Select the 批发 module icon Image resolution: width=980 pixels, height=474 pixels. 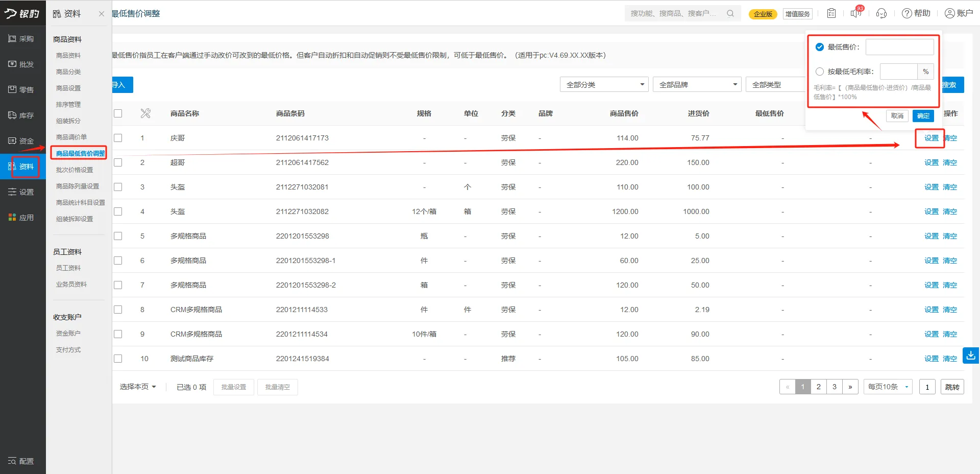pos(22,64)
